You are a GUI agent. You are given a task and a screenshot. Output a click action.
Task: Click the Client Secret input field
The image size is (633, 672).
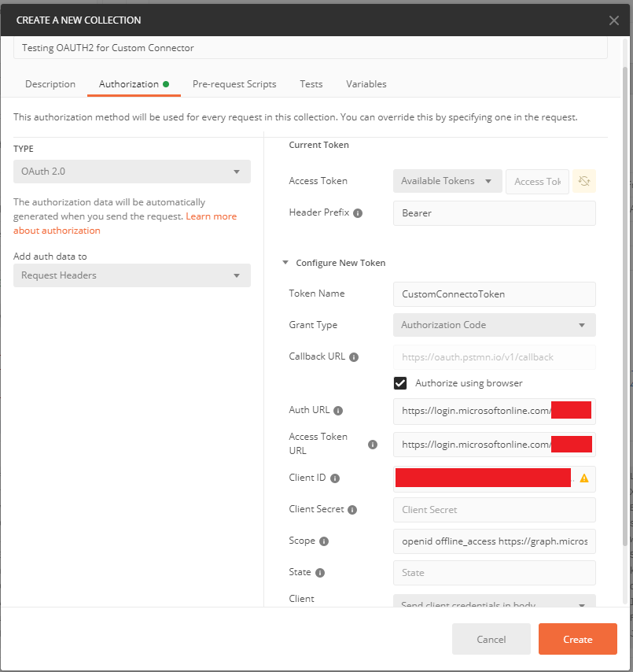click(495, 510)
